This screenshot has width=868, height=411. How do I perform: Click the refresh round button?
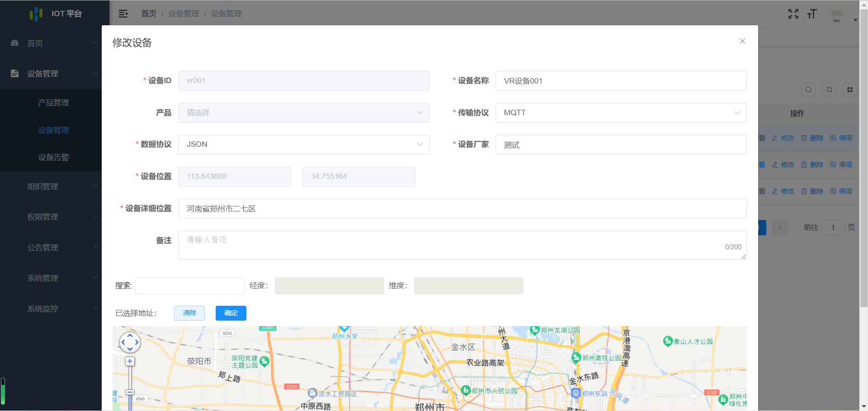829,90
